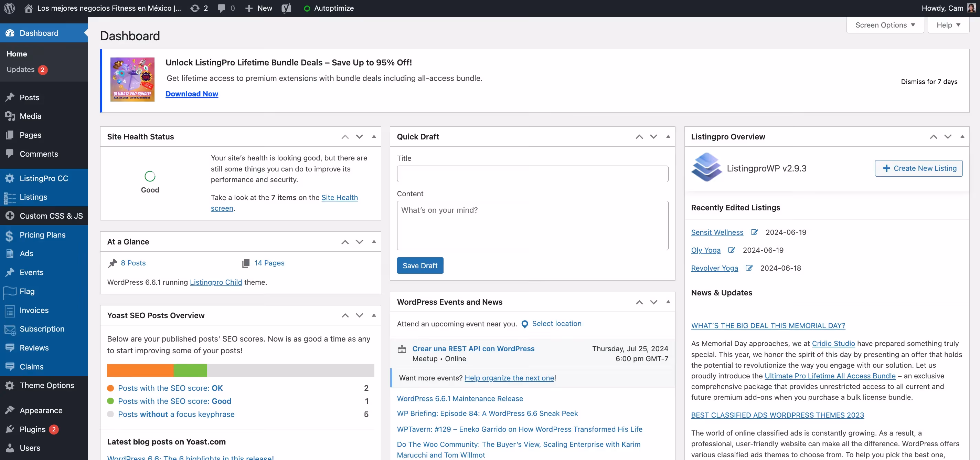Click the Comments icon in sidebar

point(10,154)
